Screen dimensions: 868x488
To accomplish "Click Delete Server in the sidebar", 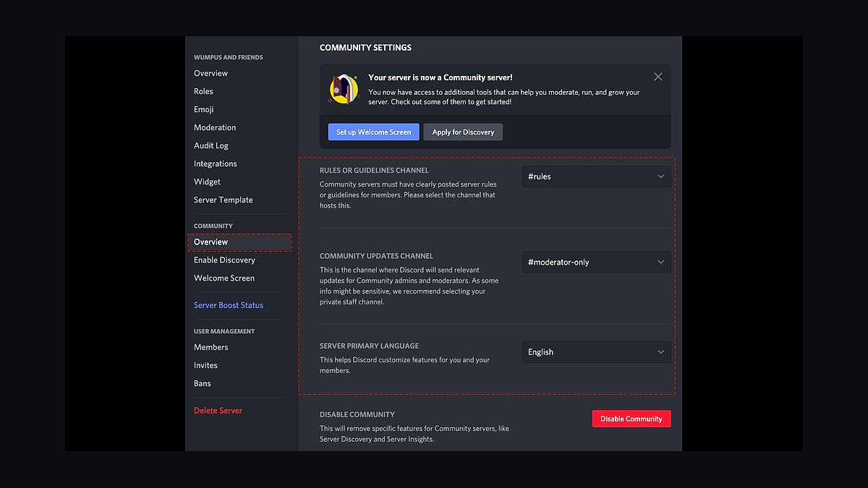I will 218,411.
